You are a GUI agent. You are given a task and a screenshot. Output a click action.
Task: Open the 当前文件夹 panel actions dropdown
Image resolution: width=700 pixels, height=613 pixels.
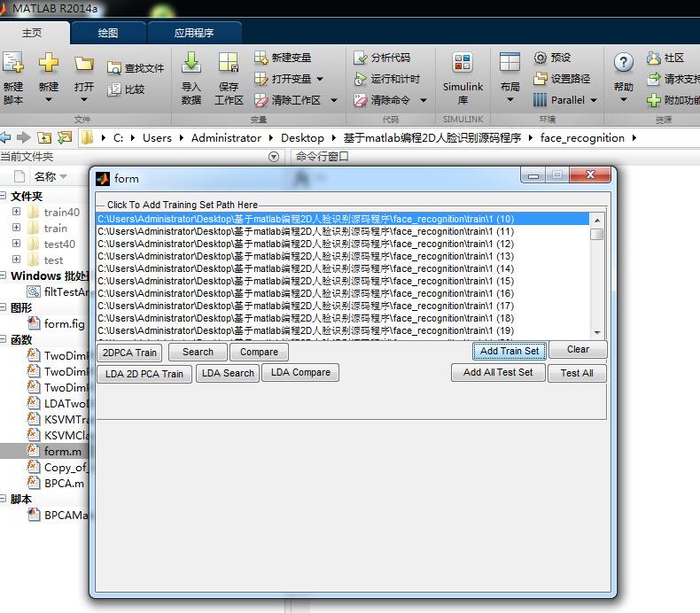274,157
